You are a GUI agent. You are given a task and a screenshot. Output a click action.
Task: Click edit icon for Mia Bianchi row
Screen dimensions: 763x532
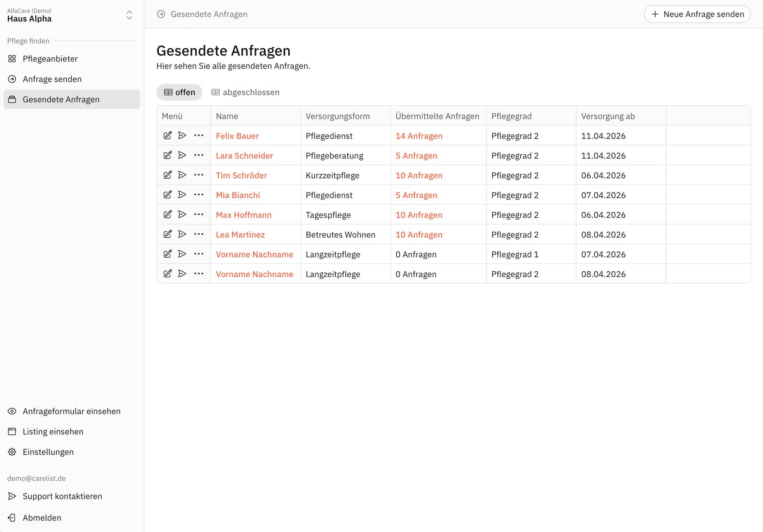point(168,195)
